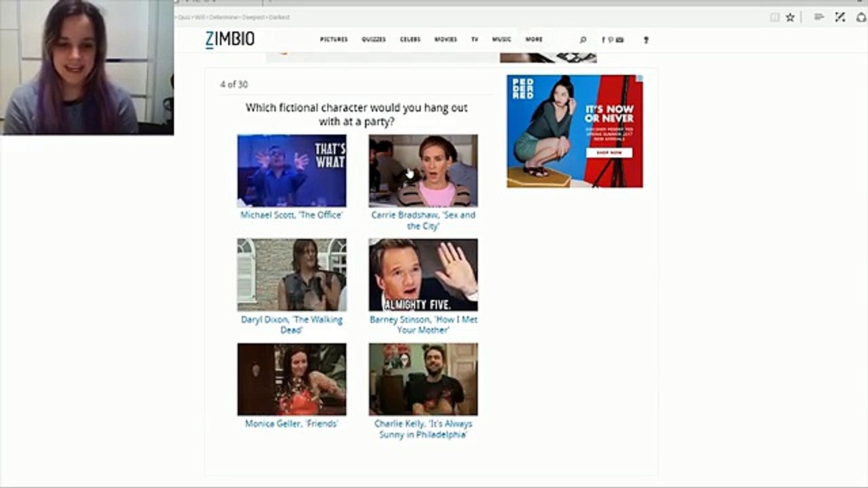868x488 pixels.
Task: Choose the Charlie Kelly, 'It's Always Sunny' link
Action: click(423, 429)
